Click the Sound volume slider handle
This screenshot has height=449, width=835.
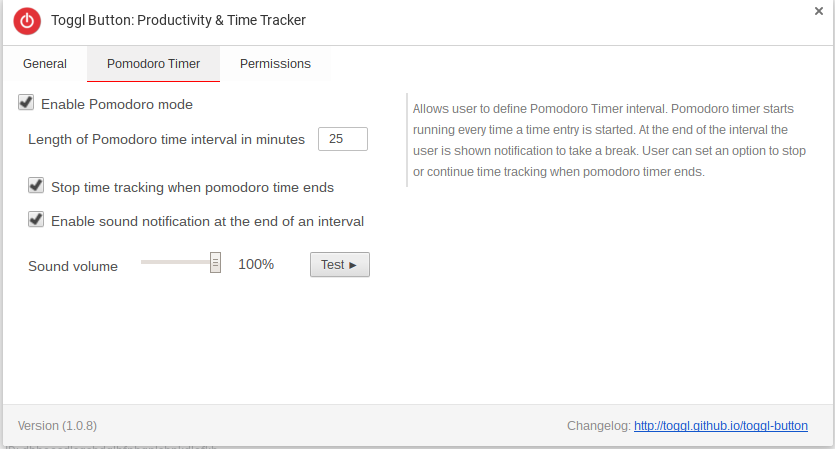point(215,263)
